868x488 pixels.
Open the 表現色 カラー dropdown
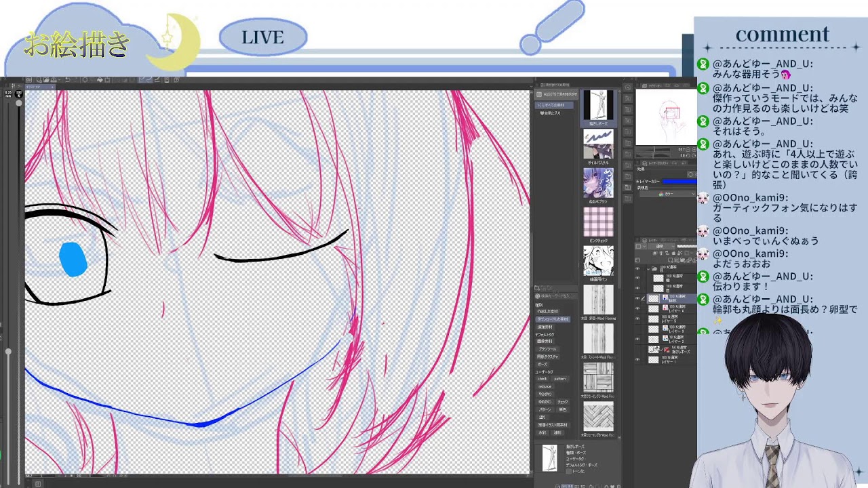click(x=667, y=194)
